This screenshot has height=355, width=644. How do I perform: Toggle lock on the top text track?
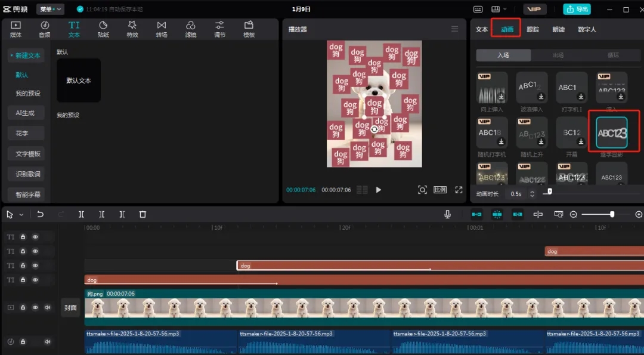[23, 237]
